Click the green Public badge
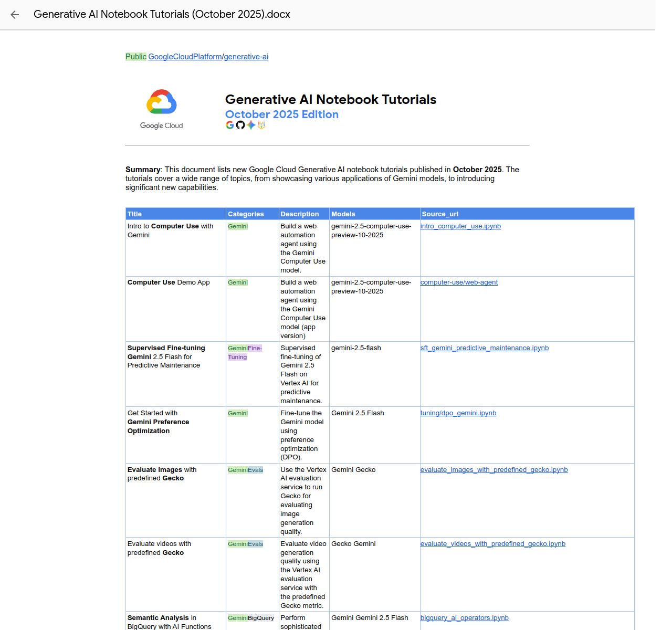The height and width of the screenshot is (630, 672). coord(136,57)
